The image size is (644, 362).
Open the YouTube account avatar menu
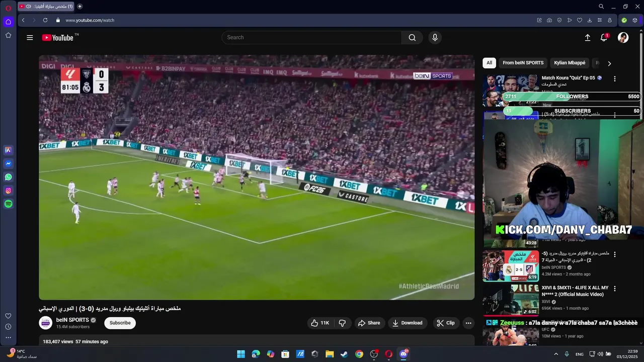click(x=623, y=38)
